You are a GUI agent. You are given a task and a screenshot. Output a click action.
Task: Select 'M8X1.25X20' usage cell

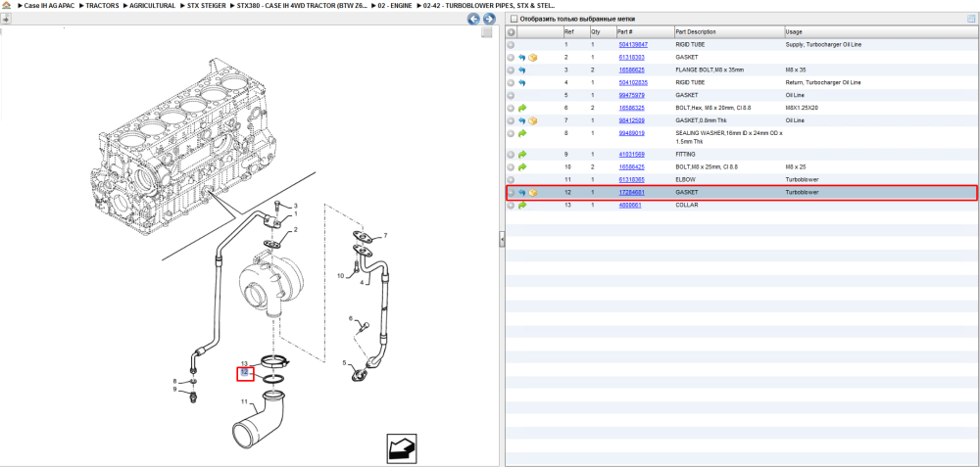pyautogui.click(x=802, y=108)
